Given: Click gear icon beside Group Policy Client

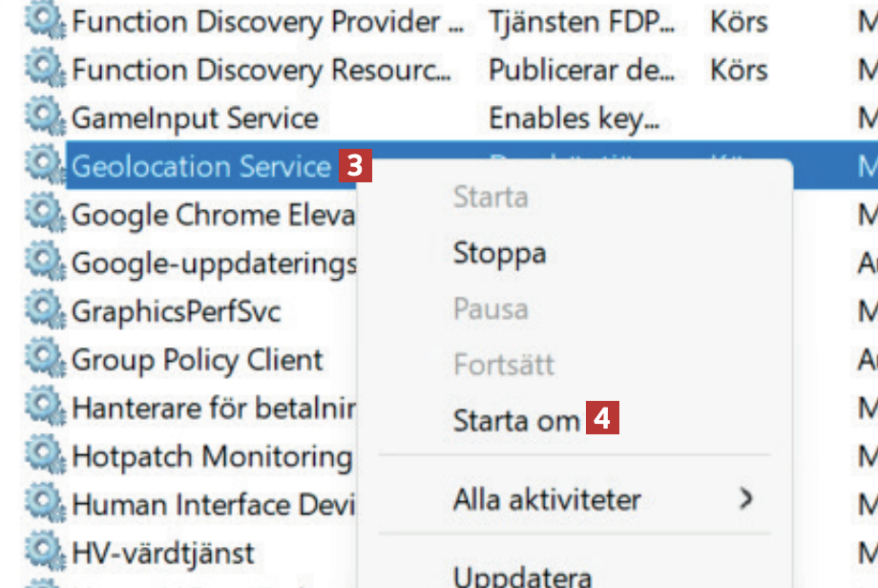Looking at the screenshot, I should [x=42, y=360].
